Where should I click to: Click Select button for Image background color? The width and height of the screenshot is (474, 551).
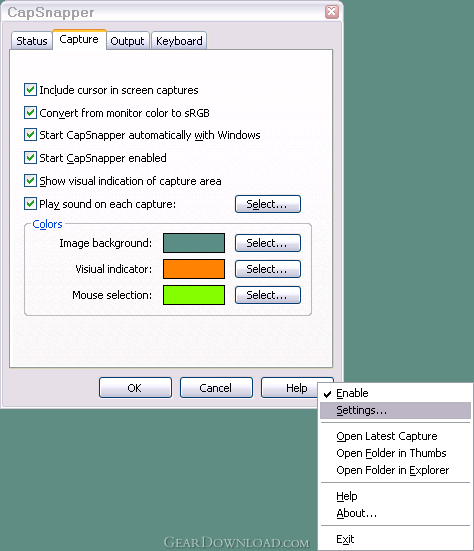(x=268, y=243)
